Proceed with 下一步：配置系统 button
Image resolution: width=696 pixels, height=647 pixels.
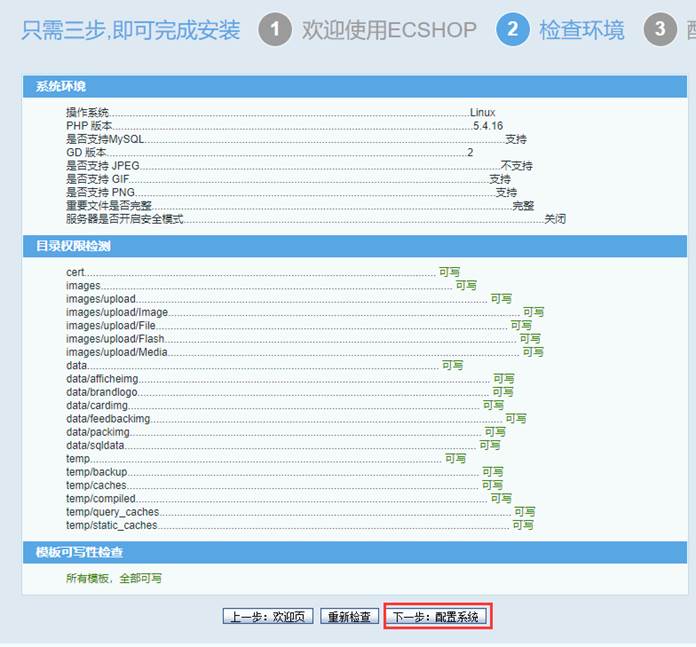pos(436,617)
